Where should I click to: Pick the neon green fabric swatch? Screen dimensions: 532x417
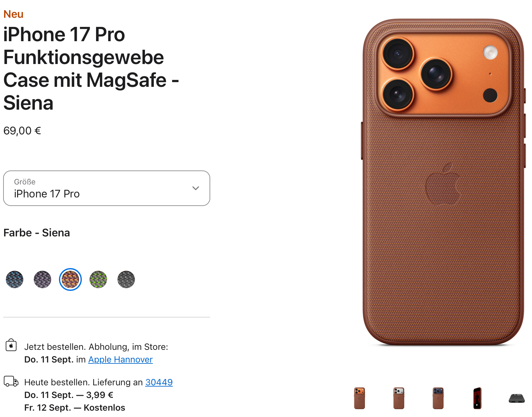point(98,279)
